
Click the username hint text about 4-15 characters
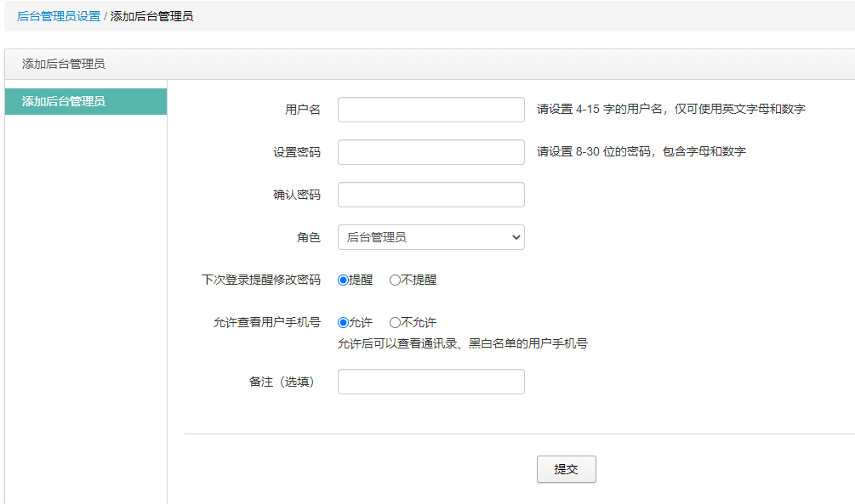point(670,109)
